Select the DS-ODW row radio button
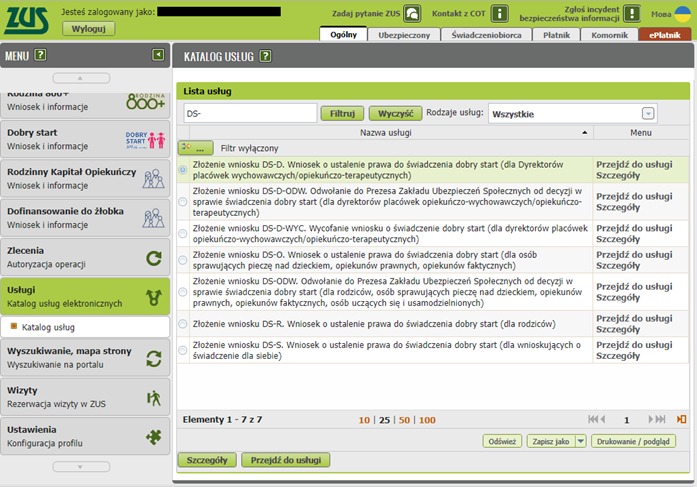This screenshot has width=697, height=487. 183,292
